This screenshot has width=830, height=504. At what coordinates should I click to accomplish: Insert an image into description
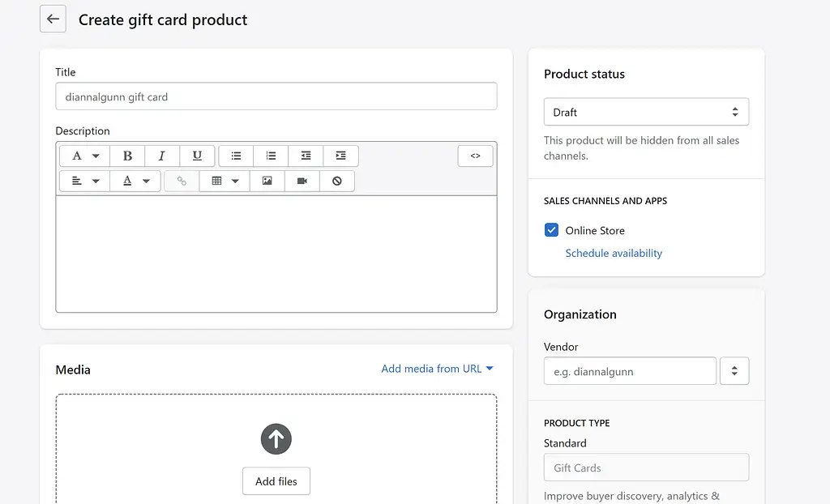267,181
